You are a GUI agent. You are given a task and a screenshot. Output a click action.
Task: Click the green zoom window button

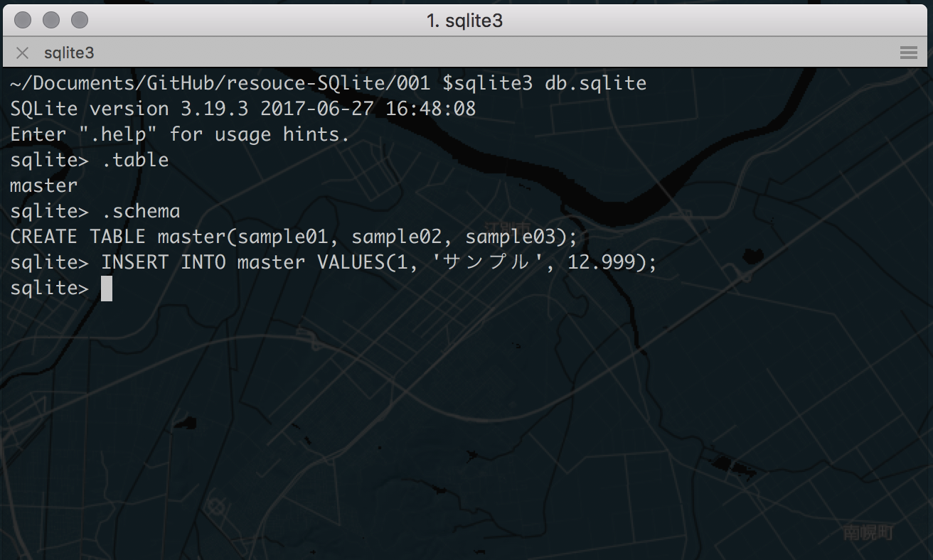pyautogui.click(x=80, y=20)
